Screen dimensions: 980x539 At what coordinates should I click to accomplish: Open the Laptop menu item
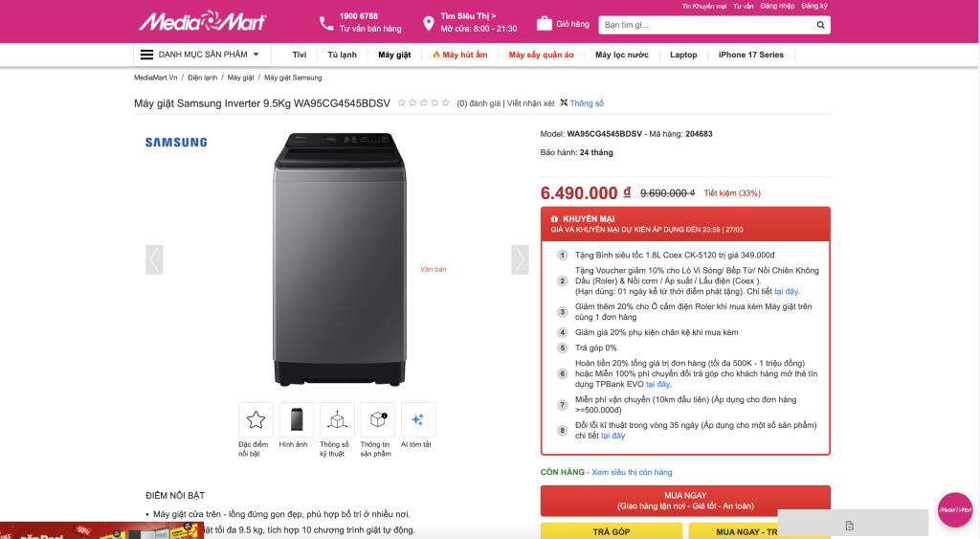pos(683,55)
